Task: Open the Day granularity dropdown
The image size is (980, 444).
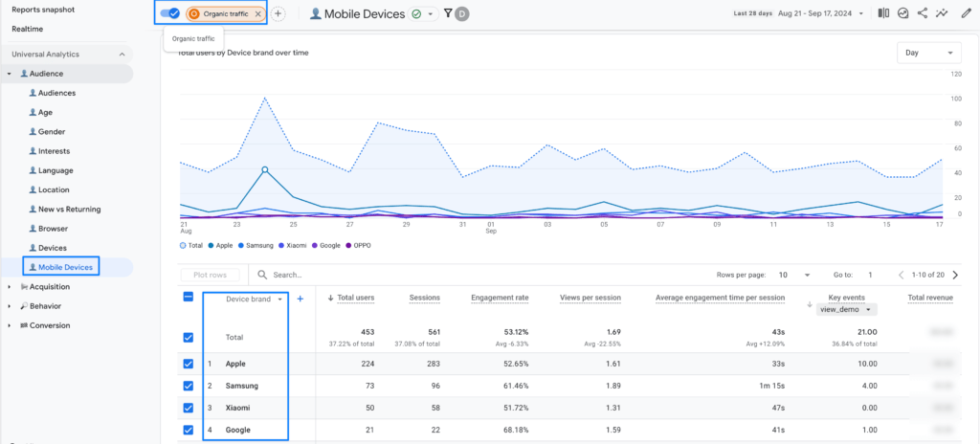Action: [928, 54]
